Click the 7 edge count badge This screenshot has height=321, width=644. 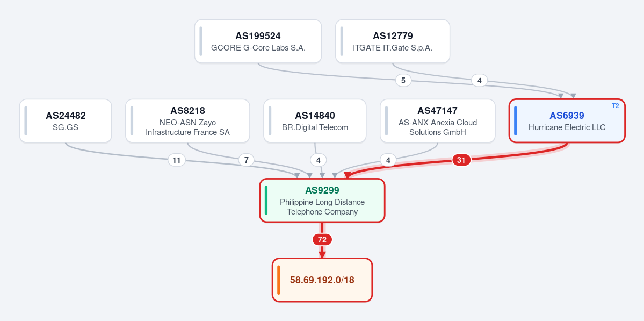pyautogui.click(x=246, y=160)
